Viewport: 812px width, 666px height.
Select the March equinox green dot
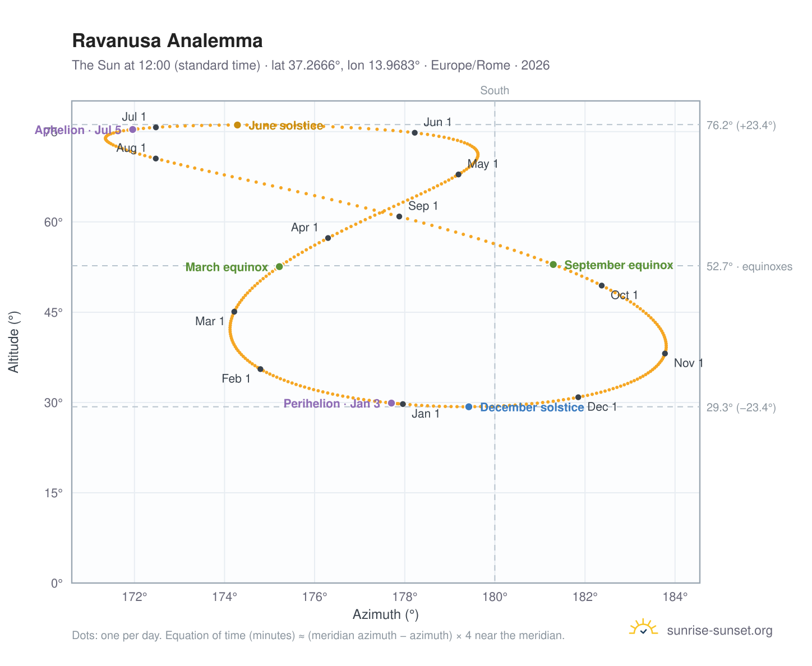[x=279, y=266]
